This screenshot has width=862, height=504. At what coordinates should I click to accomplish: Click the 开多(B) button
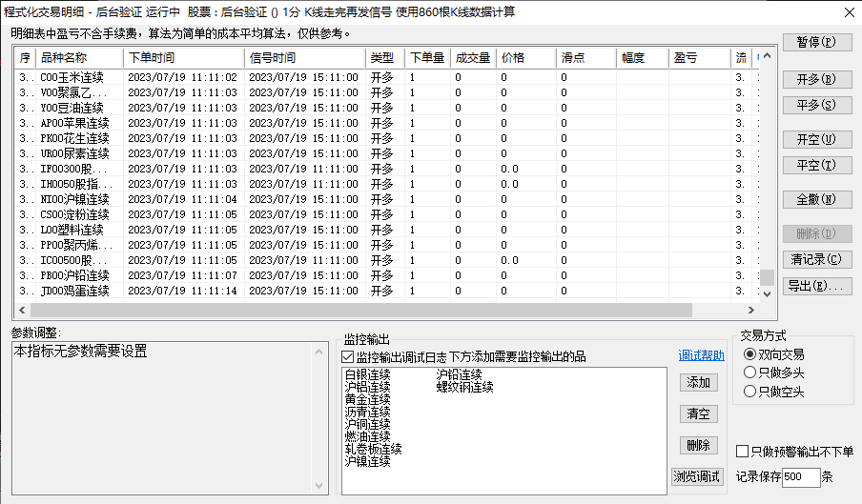pos(816,78)
